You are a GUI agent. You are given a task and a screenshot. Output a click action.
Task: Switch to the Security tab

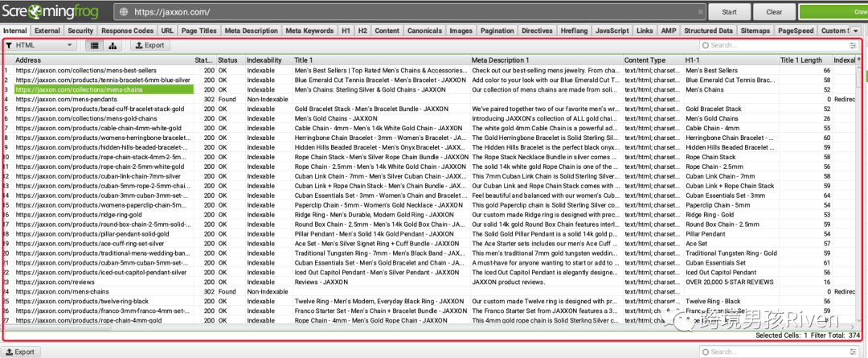[x=81, y=31]
